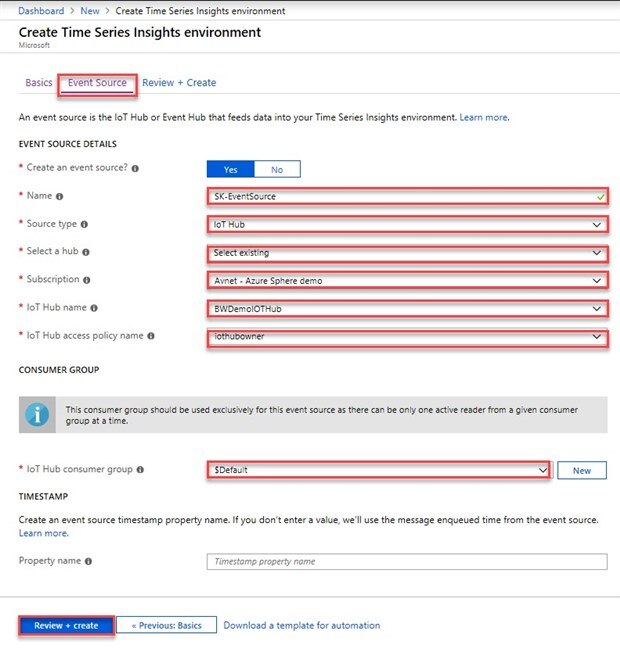The height and width of the screenshot is (648, 620).
Task: Open the Source type dropdown
Action: 407,225
